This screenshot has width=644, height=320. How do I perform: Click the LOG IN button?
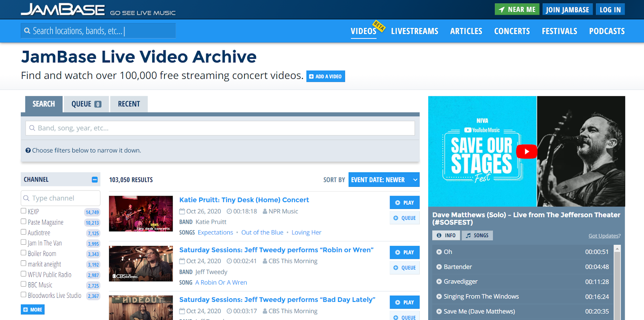610,9
